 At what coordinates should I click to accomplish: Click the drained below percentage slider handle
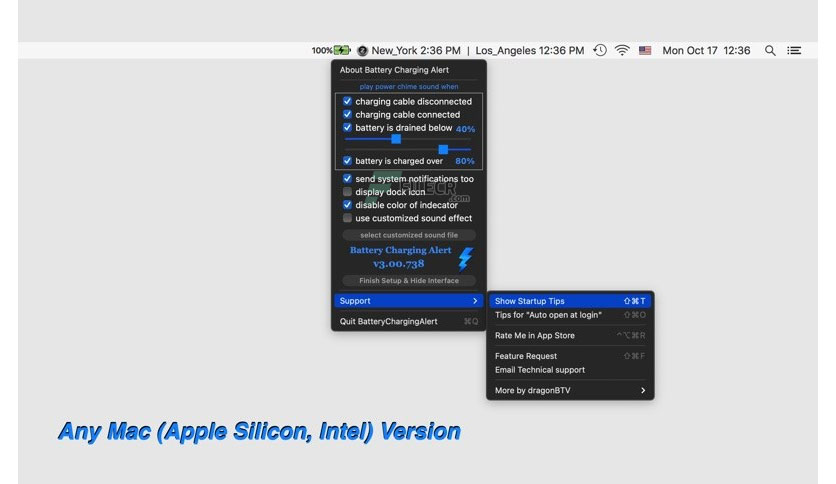coord(396,139)
